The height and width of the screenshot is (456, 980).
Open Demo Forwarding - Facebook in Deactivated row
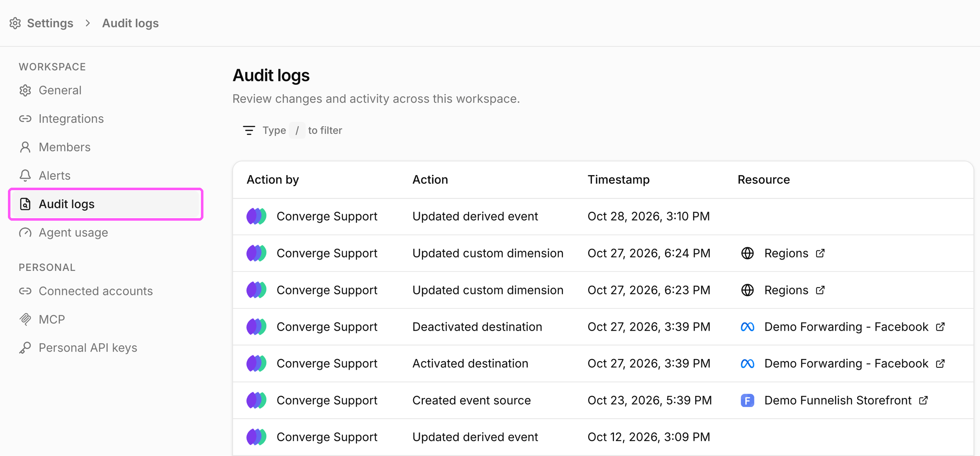pyautogui.click(x=846, y=327)
